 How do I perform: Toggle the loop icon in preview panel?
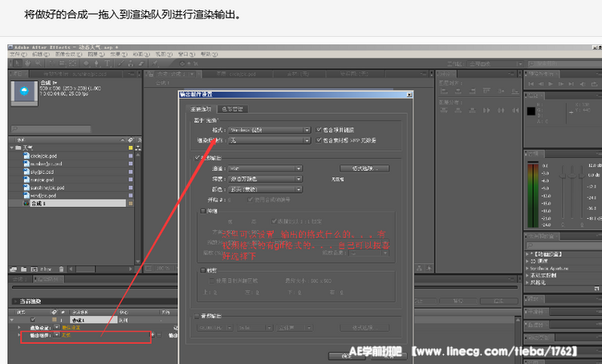[x=595, y=83]
